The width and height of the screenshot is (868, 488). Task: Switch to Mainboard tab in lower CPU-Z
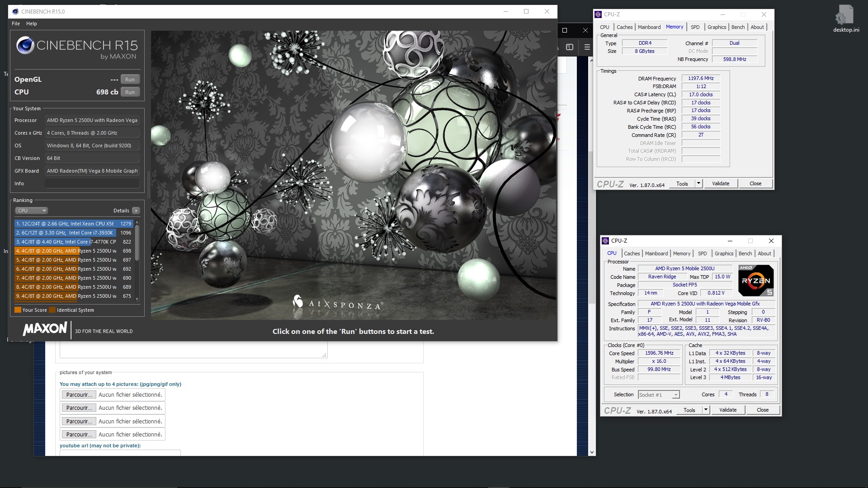click(656, 253)
